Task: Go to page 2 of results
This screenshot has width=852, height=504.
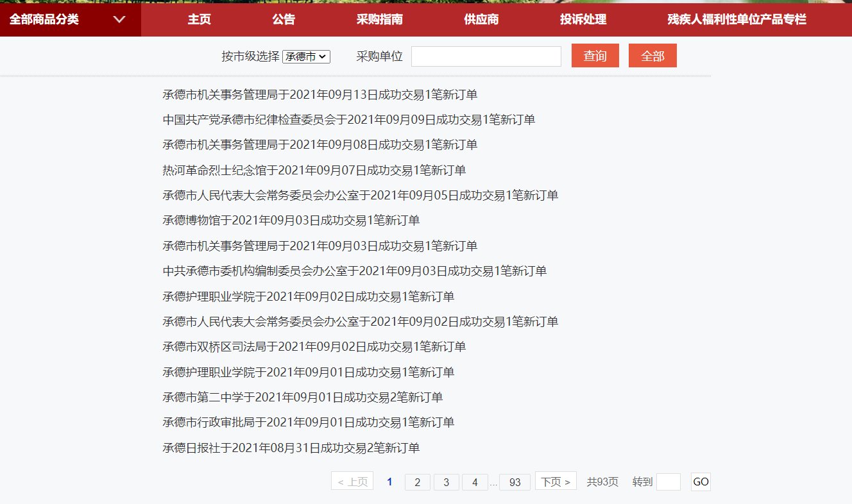Action: pyautogui.click(x=417, y=482)
